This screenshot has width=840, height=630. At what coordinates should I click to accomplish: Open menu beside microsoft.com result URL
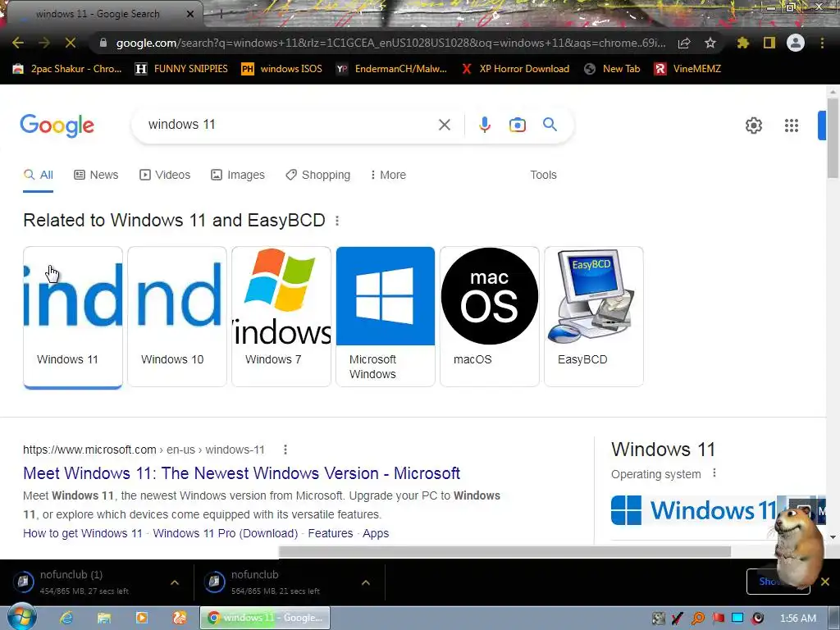285,450
